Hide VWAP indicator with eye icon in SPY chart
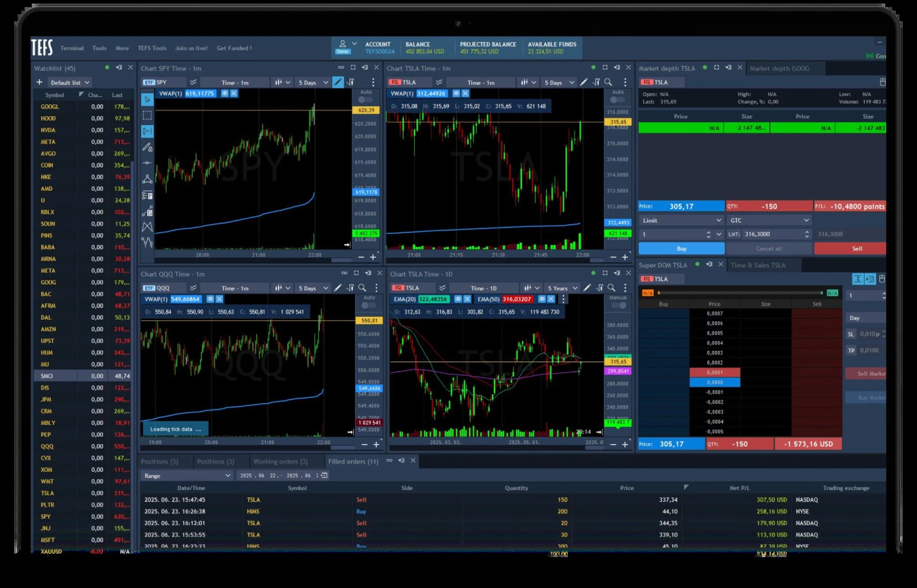Screen dimensions: 917x588 pyautogui.click(x=225, y=93)
